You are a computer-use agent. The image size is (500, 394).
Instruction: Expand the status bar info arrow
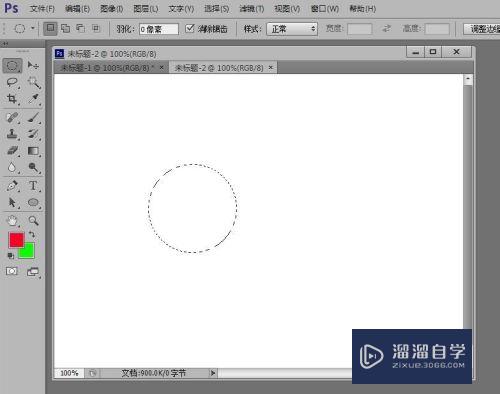click(x=213, y=373)
